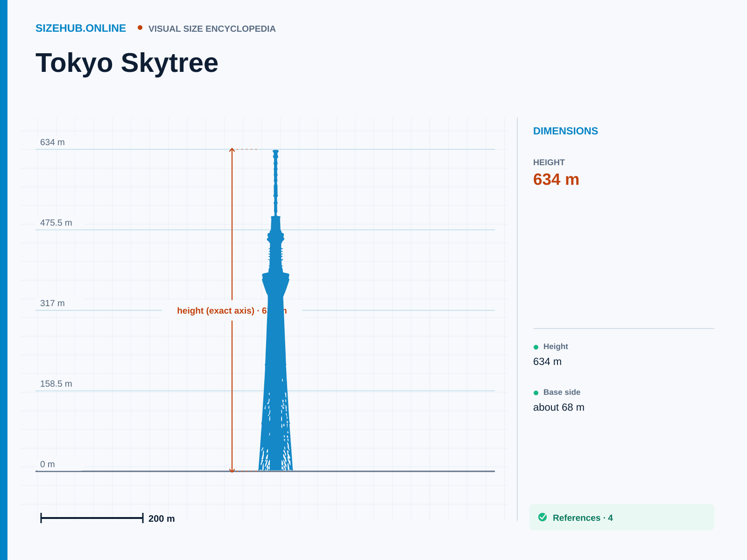Click the 634 m axis label
Image resolution: width=747 pixels, height=560 pixels.
pos(52,142)
